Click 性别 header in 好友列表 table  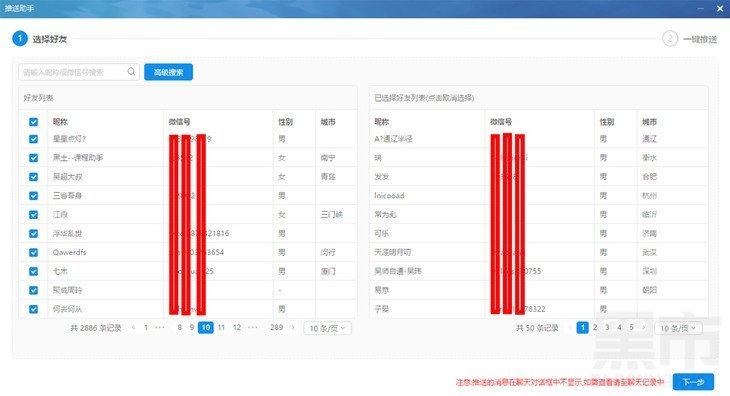[285, 122]
